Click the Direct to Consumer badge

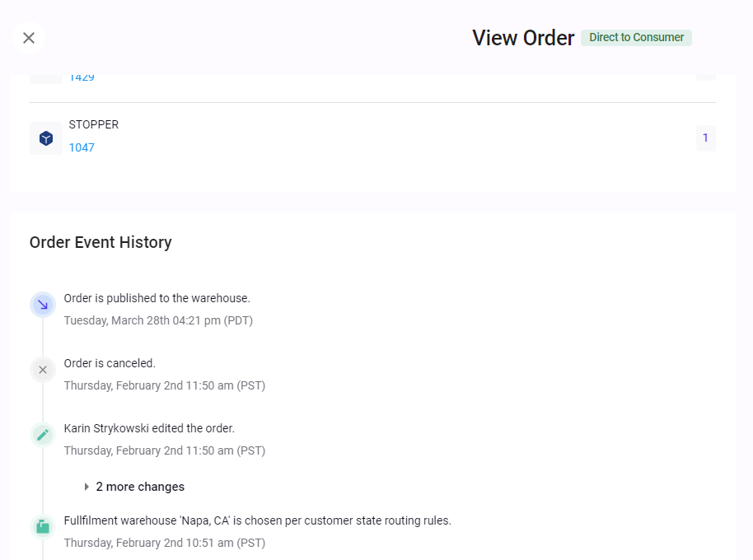point(636,38)
